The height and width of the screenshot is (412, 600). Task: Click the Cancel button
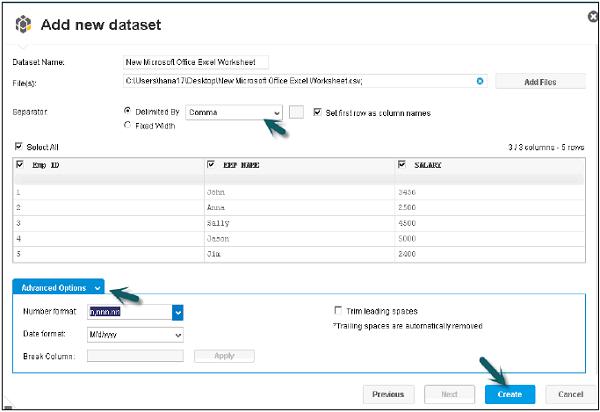pos(570,394)
